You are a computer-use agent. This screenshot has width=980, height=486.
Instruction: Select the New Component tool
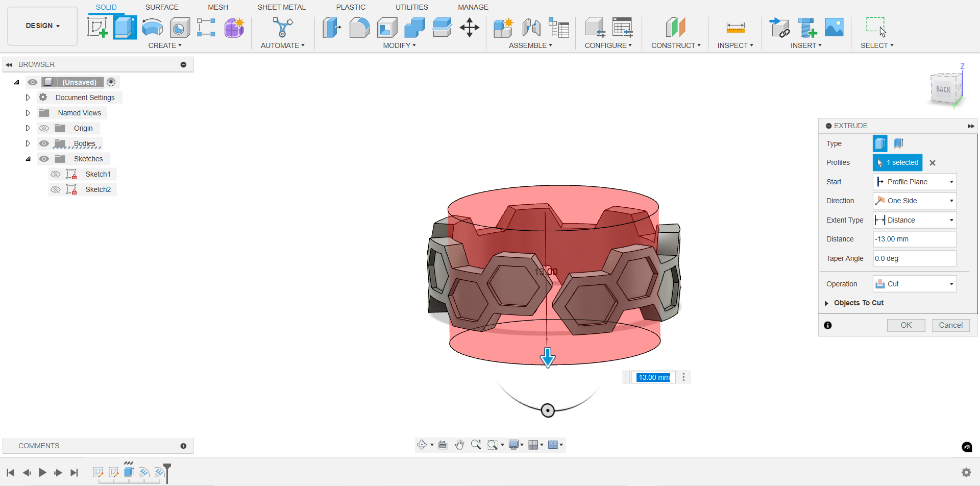(503, 27)
